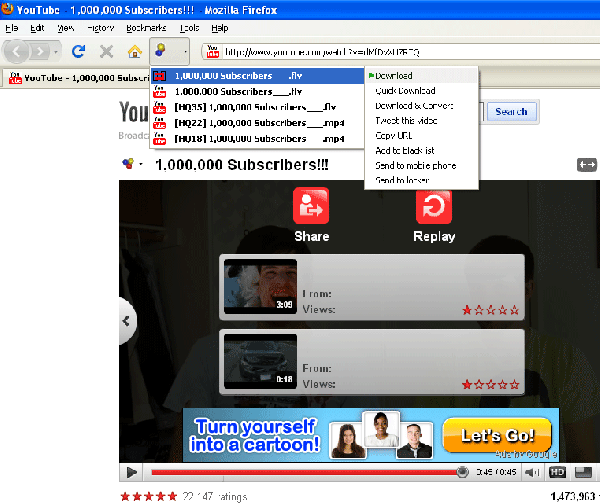The height and width of the screenshot is (504, 600).
Task: Open related video thumbnail lasting 0:18
Action: click(261, 361)
